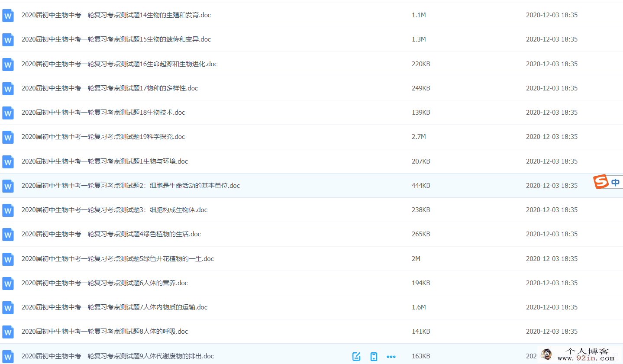Open file 测试题8人体的呼吸.doc
Viewport: 623px width, 364px height.
click(x=105, y=331)
